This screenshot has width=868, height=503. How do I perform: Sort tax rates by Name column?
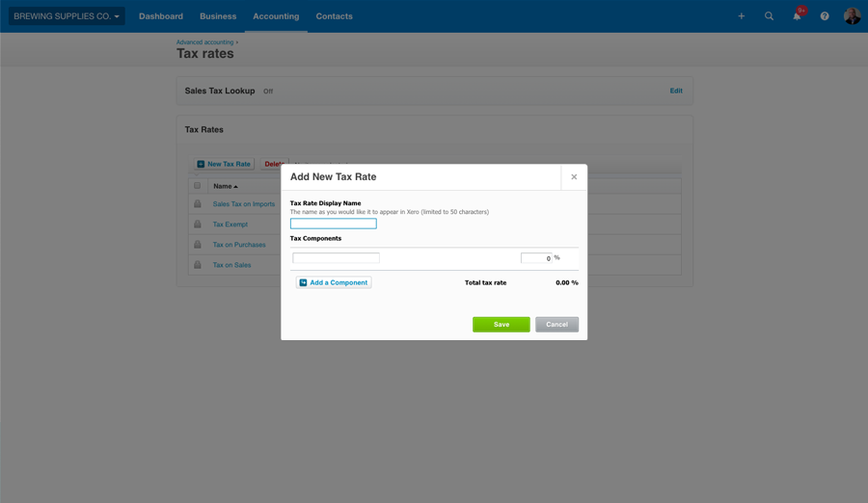click(x=225, y=186)
